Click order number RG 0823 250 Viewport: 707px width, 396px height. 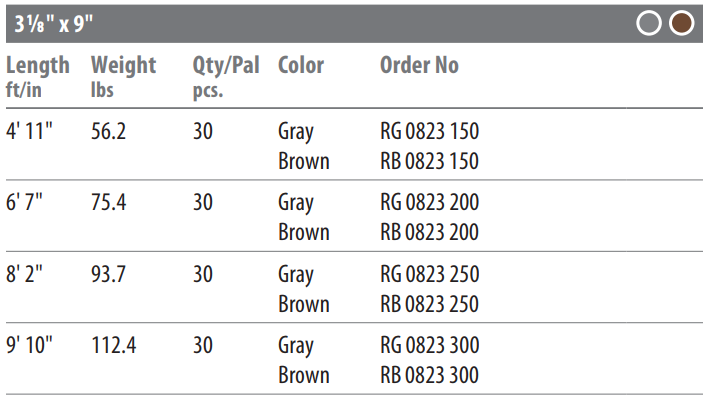(429, 274)
